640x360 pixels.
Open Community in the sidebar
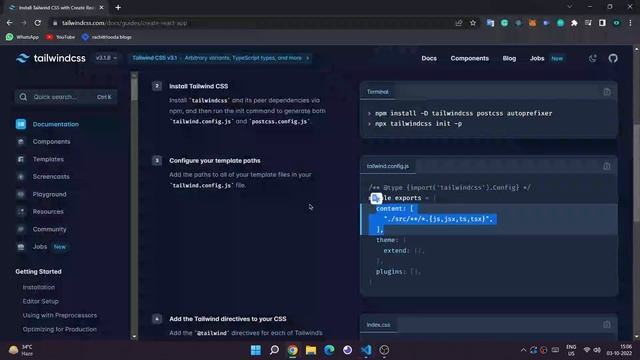pos(49,229)
